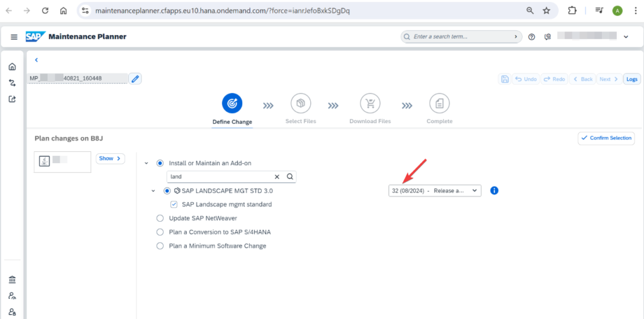Click the add-on search magnifier icon
The width and height of the screenshot is (644, 319).
289,176
